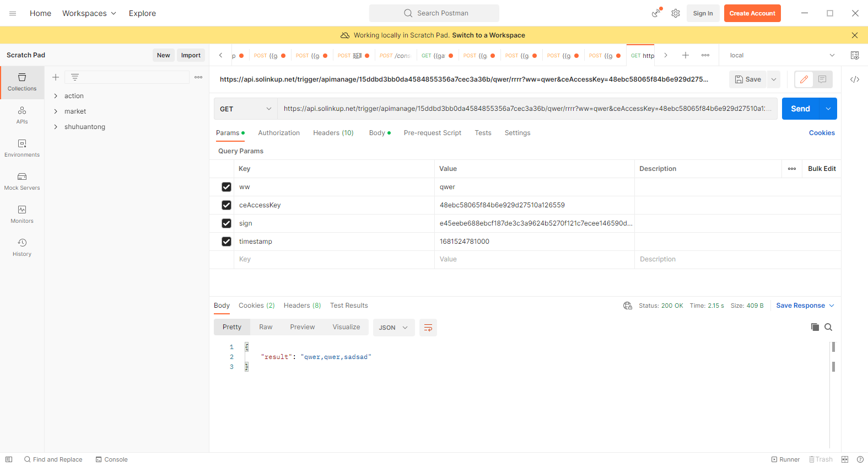The image size is (868, 466).
Task: Click the New button
Action: [x=164, y=55]
